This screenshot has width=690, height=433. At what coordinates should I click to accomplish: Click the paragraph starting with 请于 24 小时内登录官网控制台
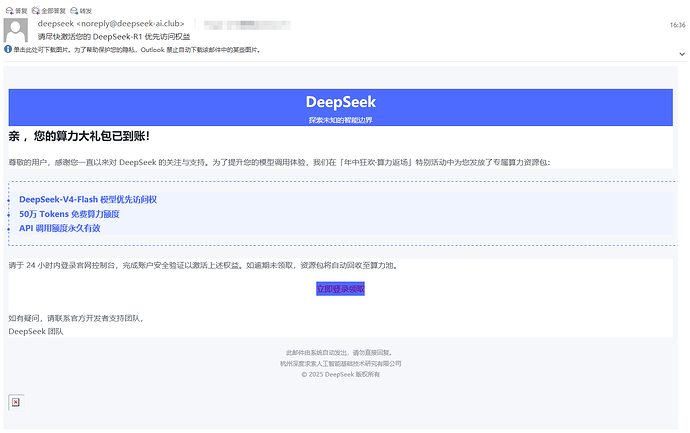click(203, 265)
